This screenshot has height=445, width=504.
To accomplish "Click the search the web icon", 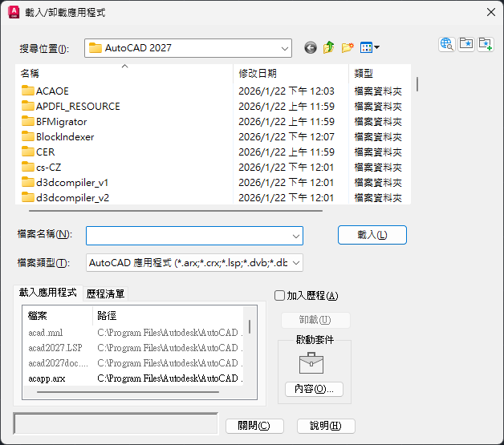I will click(447, 44).
